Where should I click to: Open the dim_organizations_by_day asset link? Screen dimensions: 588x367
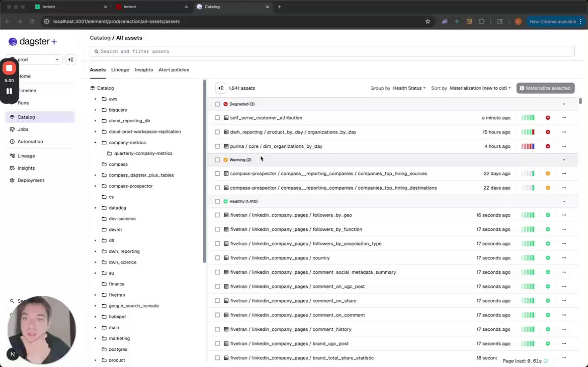tap(292, 146)
